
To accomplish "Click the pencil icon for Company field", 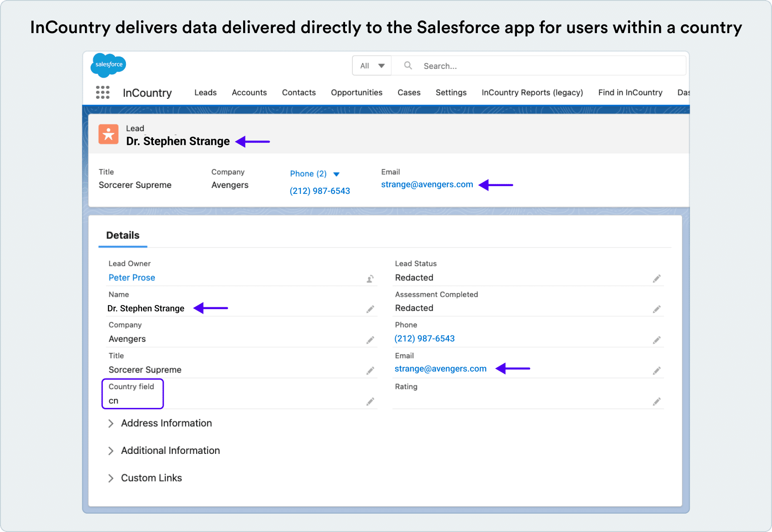I will point(370,340).
